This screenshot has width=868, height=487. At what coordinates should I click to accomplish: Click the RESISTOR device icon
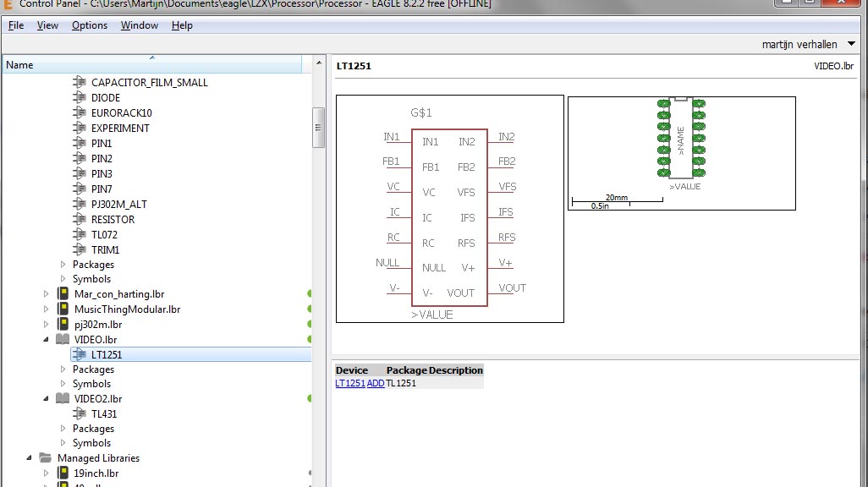(80, 219)
